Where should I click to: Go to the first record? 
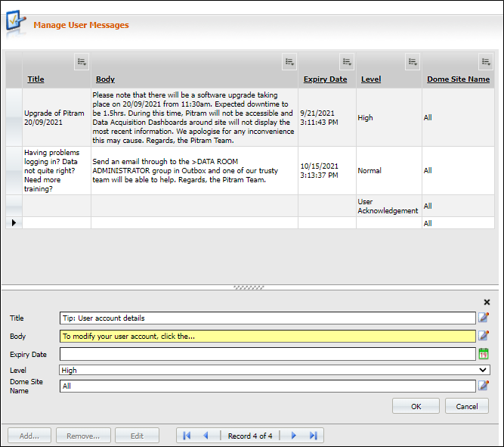tap(187, 436)
